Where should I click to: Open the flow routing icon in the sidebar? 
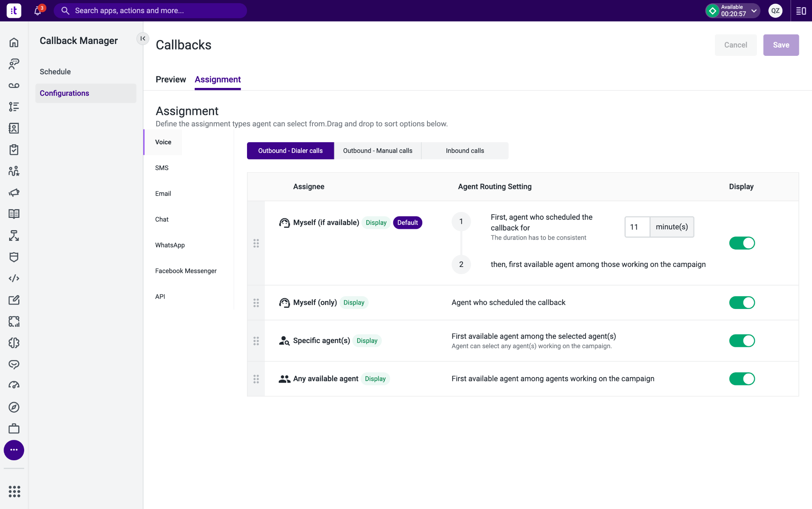(x=14, y=235)
